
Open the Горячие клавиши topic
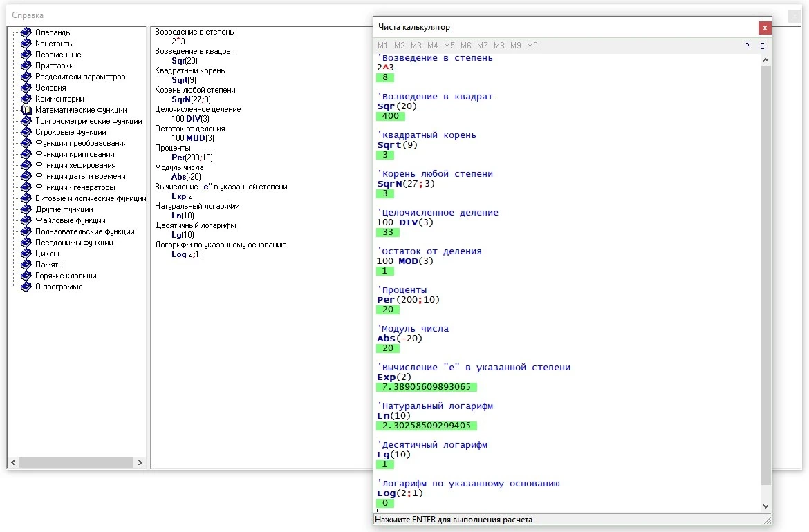[x=66, y=276]
